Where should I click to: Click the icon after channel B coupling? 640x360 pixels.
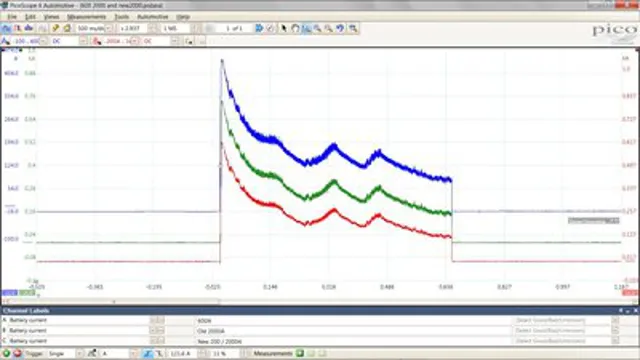[189, 41]
